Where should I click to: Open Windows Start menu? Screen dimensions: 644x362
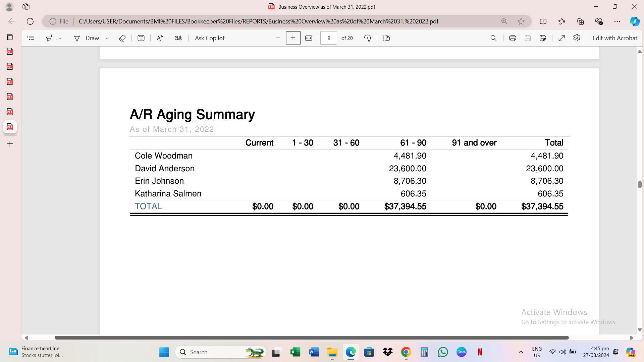click(x=164, y=352)
